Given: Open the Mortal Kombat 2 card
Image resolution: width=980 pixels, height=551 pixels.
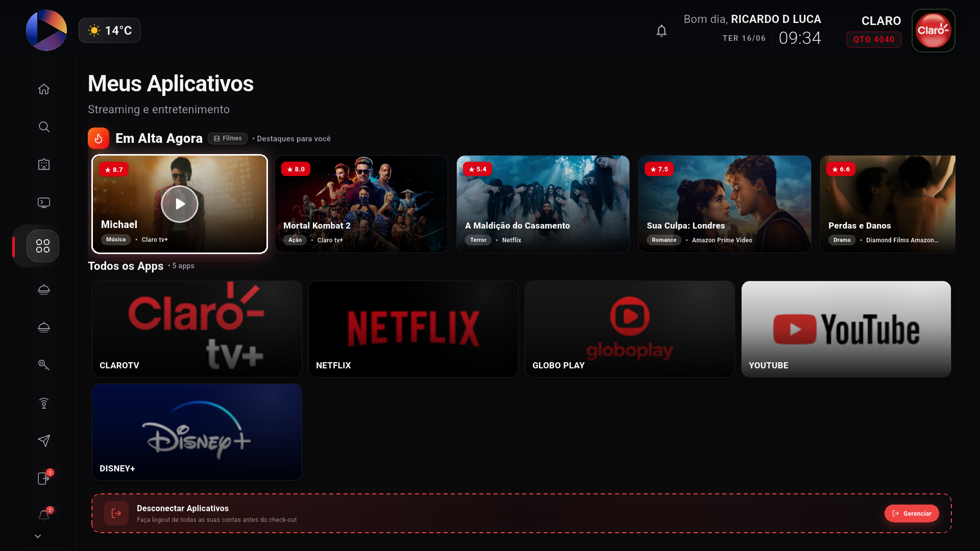Looking at the screenshot, I should [361, 204].
